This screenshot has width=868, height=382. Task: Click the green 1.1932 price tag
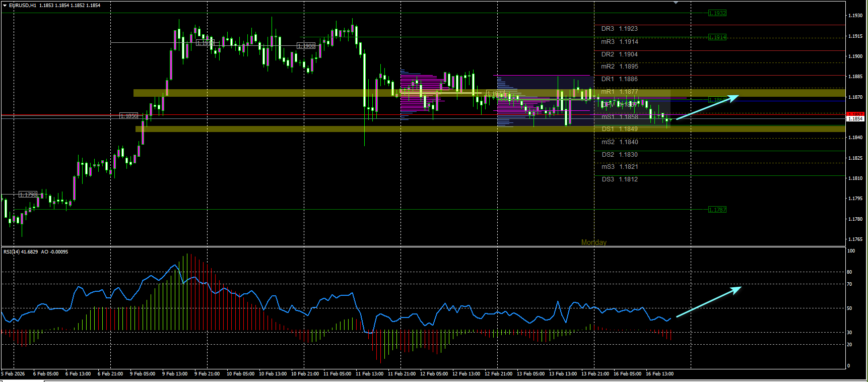point(717,13)
